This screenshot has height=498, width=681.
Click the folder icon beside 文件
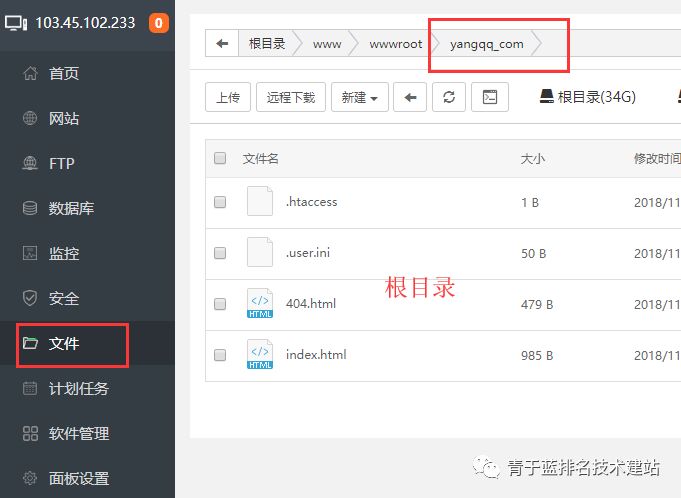(x=30, y=343)
